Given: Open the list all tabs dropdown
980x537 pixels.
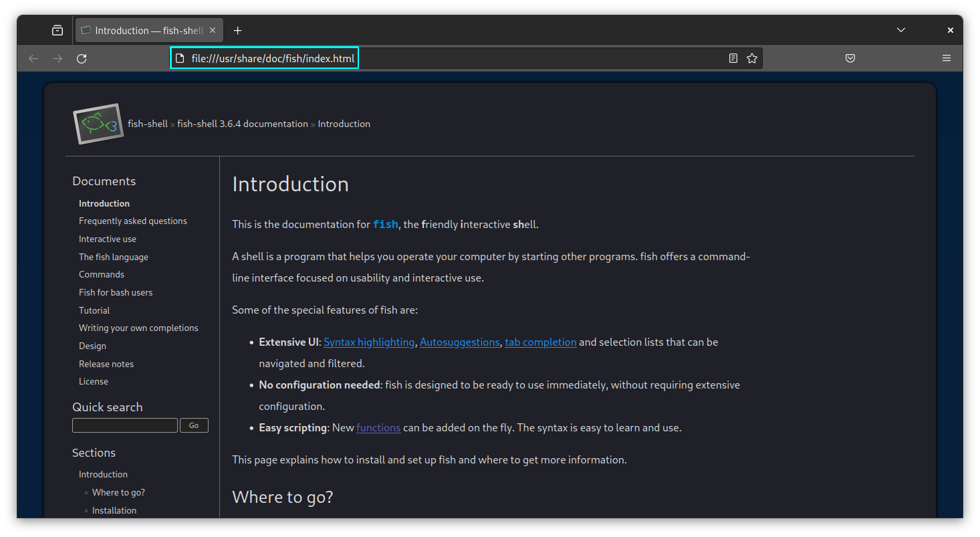Looking at the screenshot, I should (x=901, y=29).
